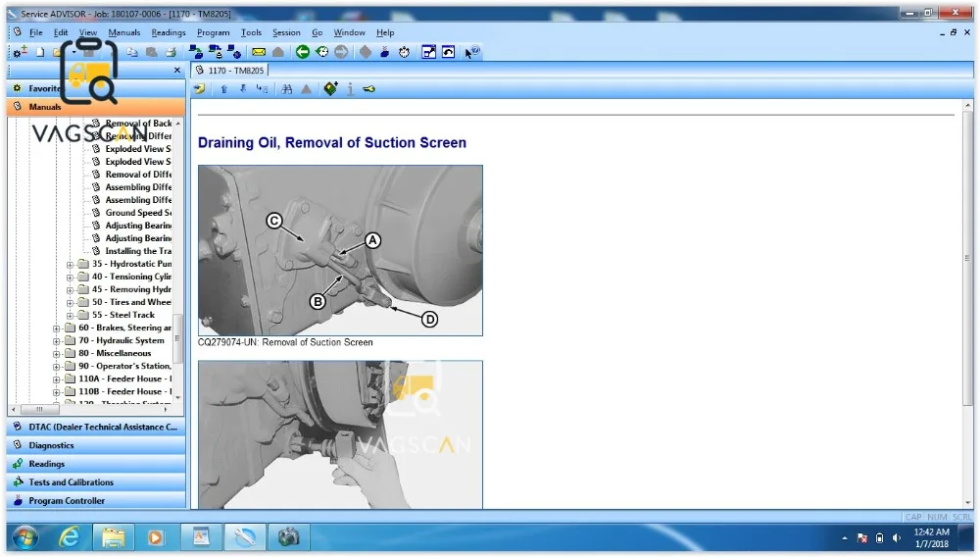Viewport: 980px width, 557px height.
Task: Open the Tools menu
Action: pyautogui.click(x=251, y=32)
